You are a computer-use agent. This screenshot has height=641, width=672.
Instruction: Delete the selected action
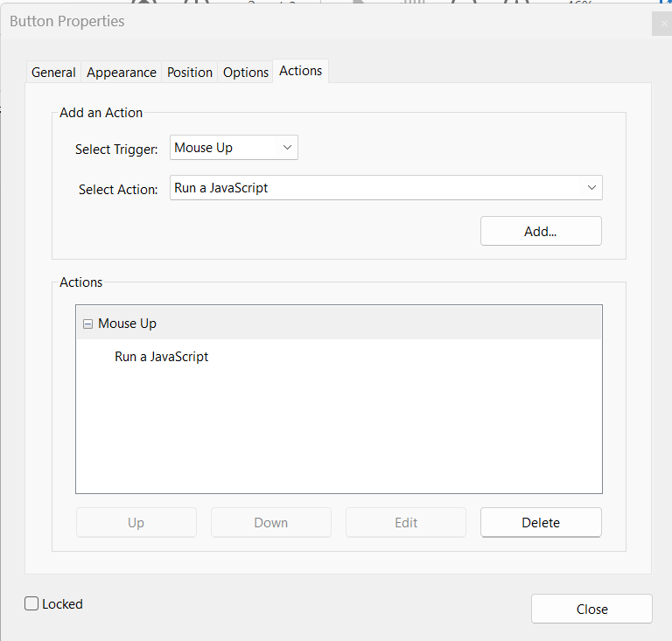point(541,522)
